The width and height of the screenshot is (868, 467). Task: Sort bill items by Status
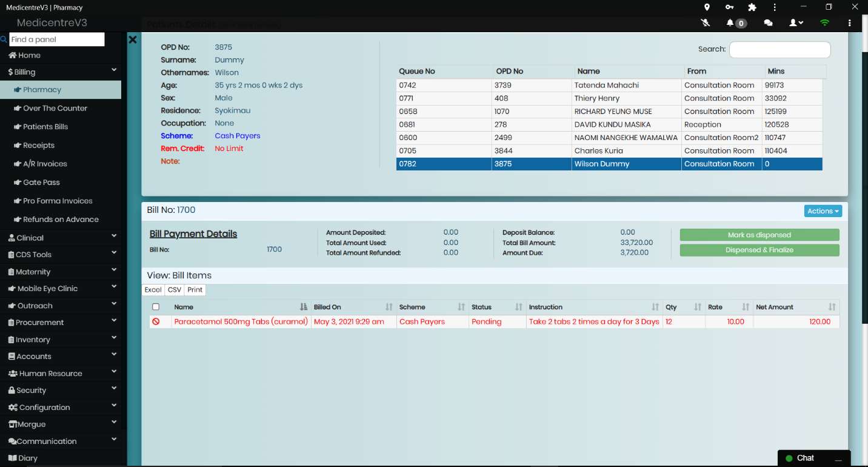pos(497,307)
